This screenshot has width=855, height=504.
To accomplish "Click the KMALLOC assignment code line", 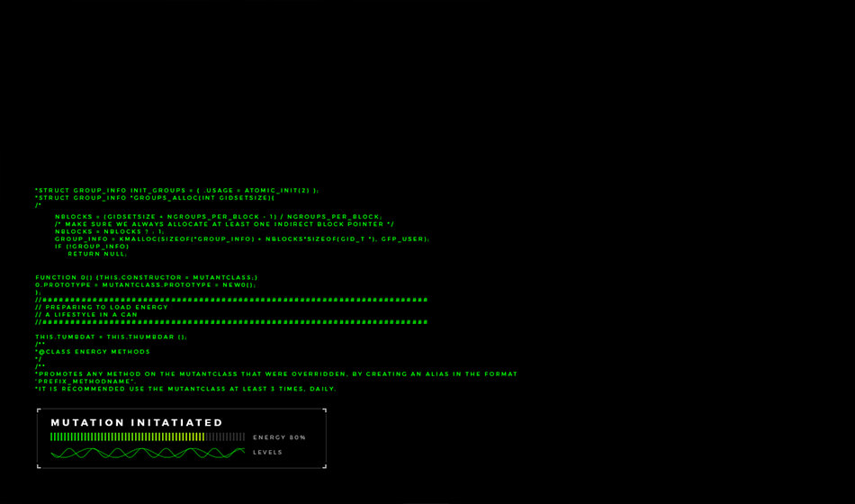I will [x=241, y=238].
